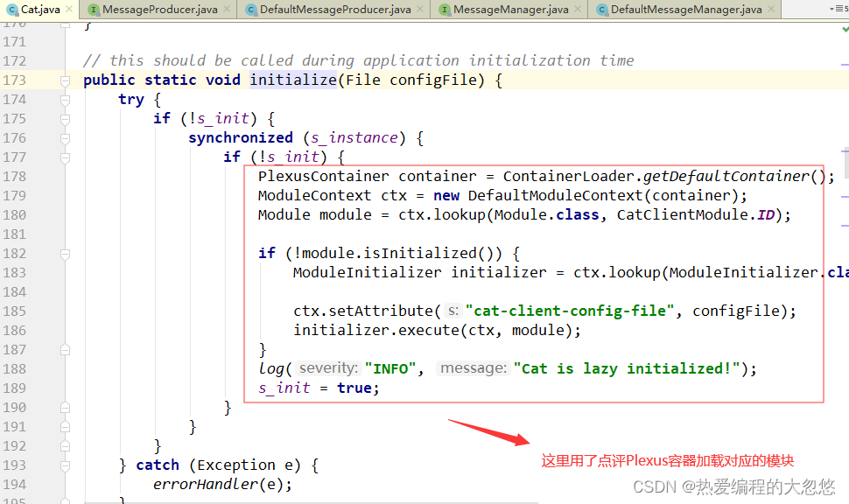This screenshot has width=849, height=504.
Task: Collapse the try block at line 174
Action: tap(65, 100)
